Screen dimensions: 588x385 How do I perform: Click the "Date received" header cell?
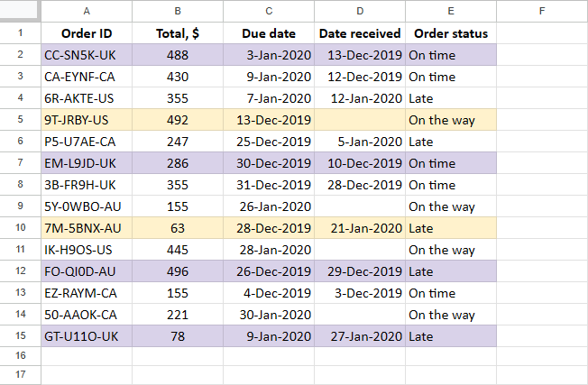(x=360, y=33)
